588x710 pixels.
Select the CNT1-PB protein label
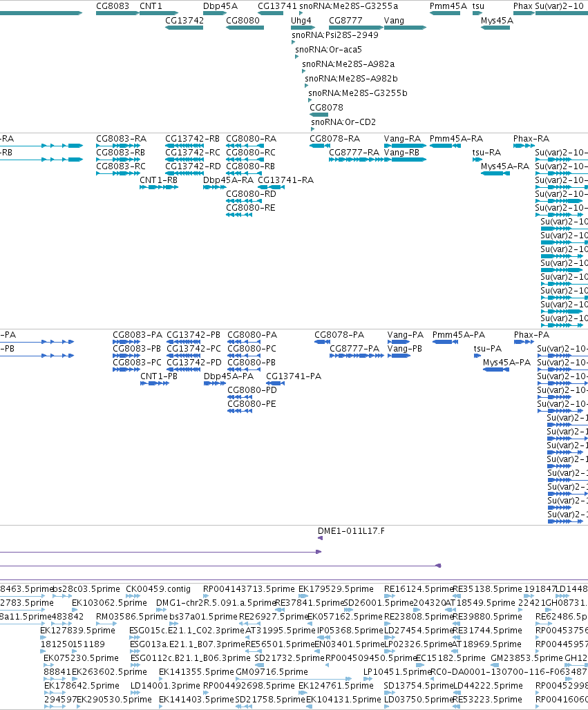tap(159, 376)
